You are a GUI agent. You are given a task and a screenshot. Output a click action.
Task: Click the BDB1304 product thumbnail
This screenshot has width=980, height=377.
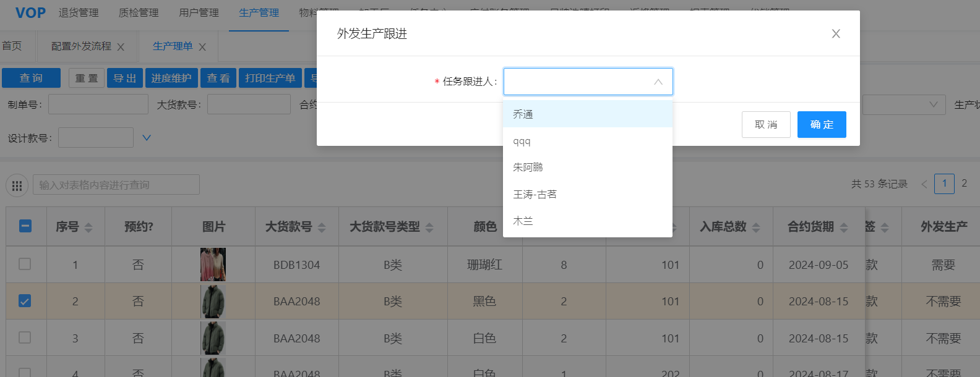(x=213, y=265)
